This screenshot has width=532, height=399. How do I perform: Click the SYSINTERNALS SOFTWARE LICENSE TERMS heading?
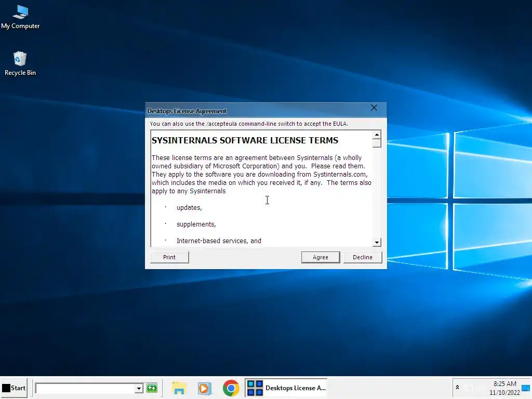point(245,140)
